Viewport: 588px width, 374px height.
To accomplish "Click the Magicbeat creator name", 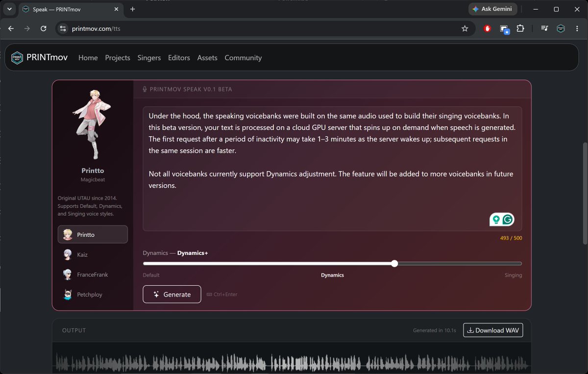I will [93, 180].
